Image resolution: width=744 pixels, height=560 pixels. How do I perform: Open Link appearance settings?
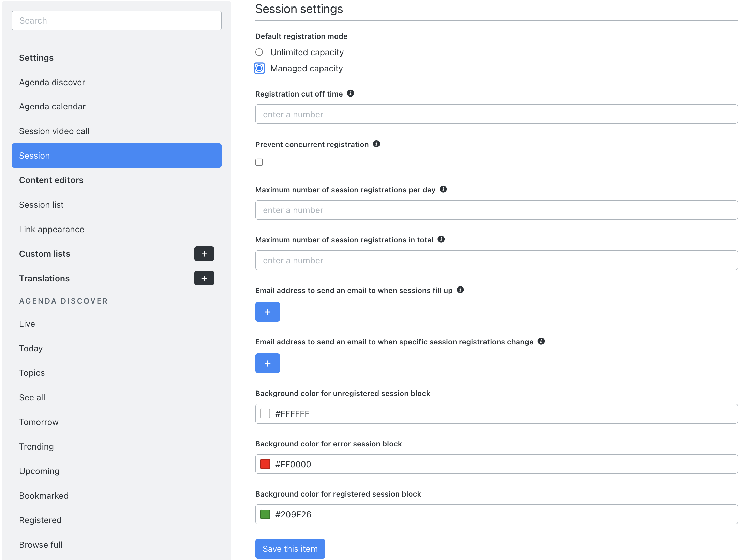(x=51, y=229)
